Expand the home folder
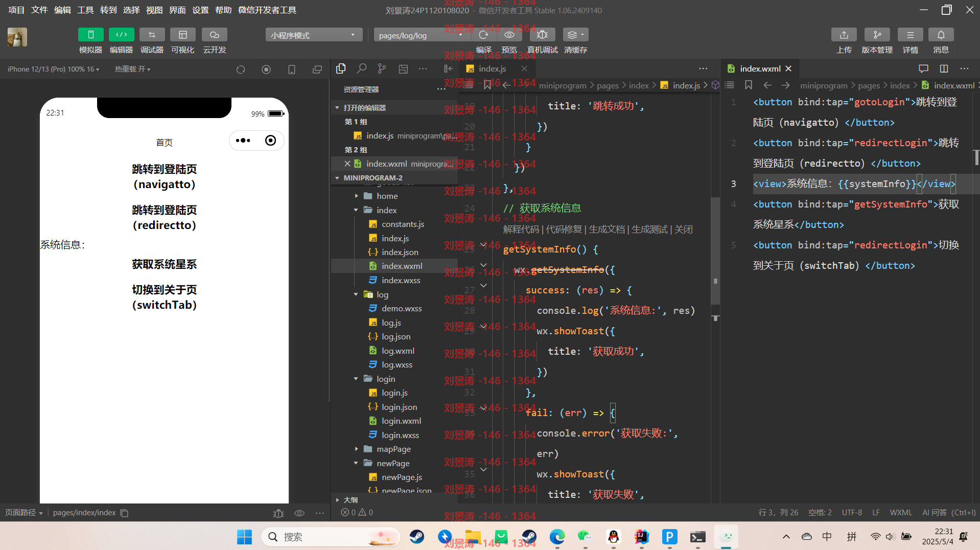980x550 pixels. [x=387, y=196]
